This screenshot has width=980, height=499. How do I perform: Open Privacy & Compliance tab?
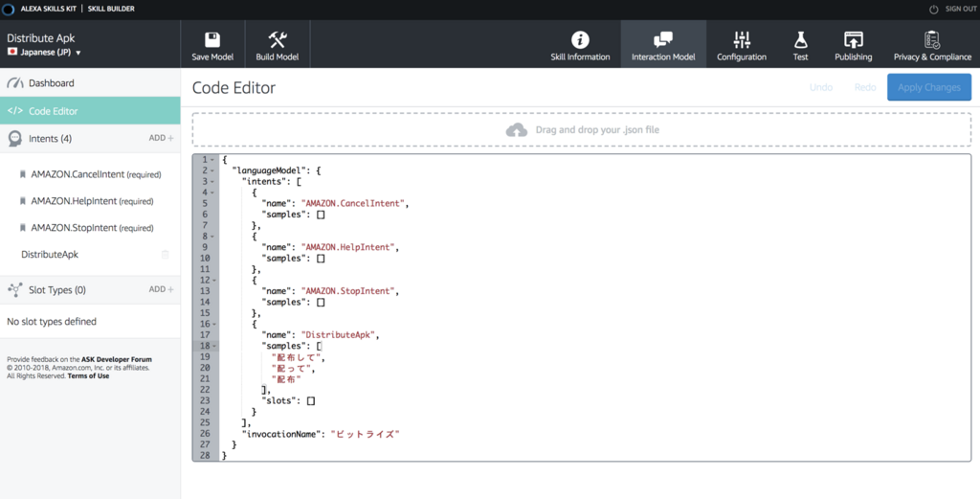(x=932, y=45)
